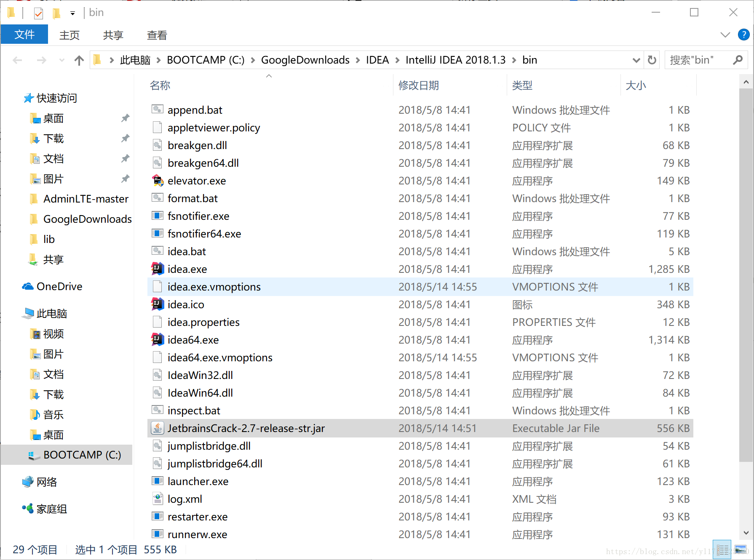This screenshot has height=560, width=754.
Task: Open the recent locations dropdown arrow
Action: 62,60
